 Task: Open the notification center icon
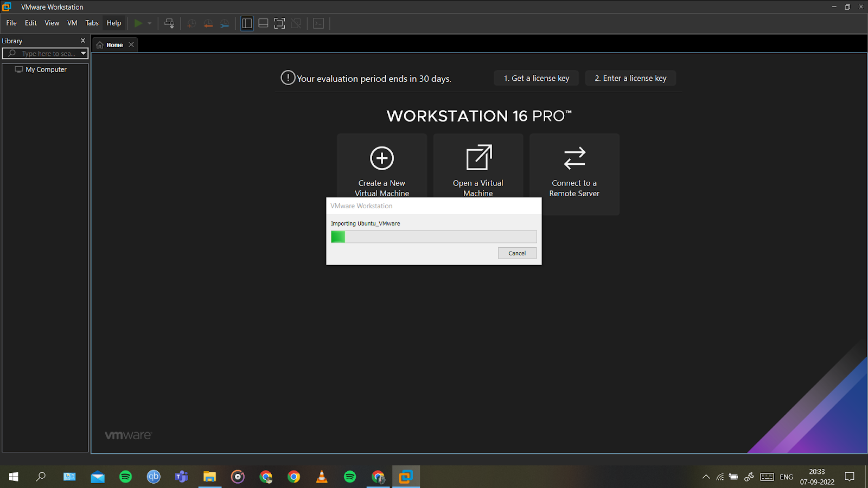(850, 477)
